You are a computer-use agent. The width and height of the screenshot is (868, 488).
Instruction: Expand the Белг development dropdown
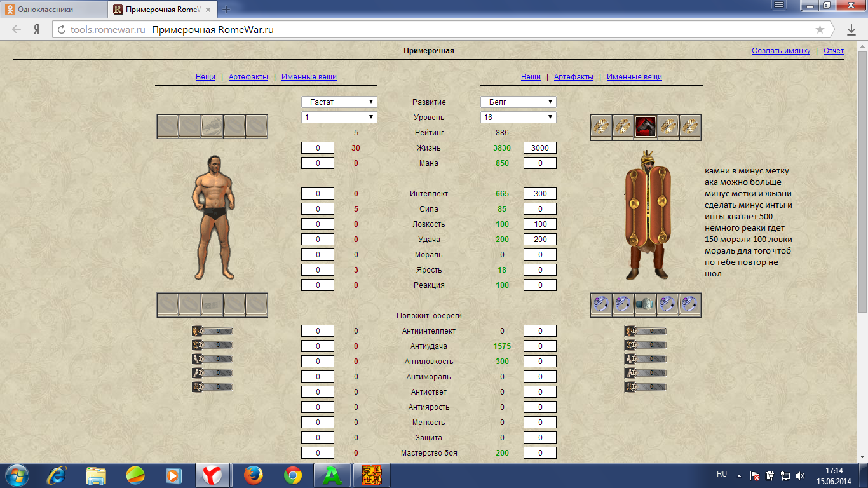coord(518,102)
